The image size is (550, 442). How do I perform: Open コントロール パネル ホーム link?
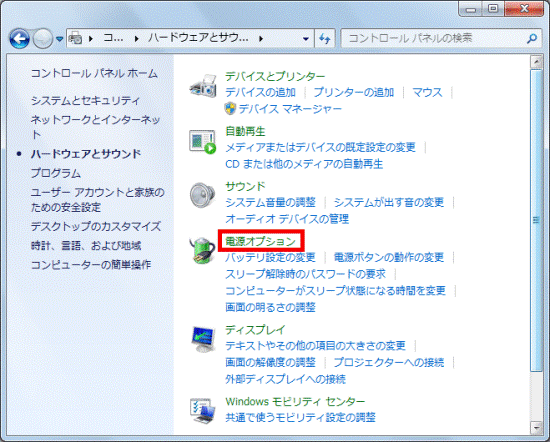(x=94, y=73)
